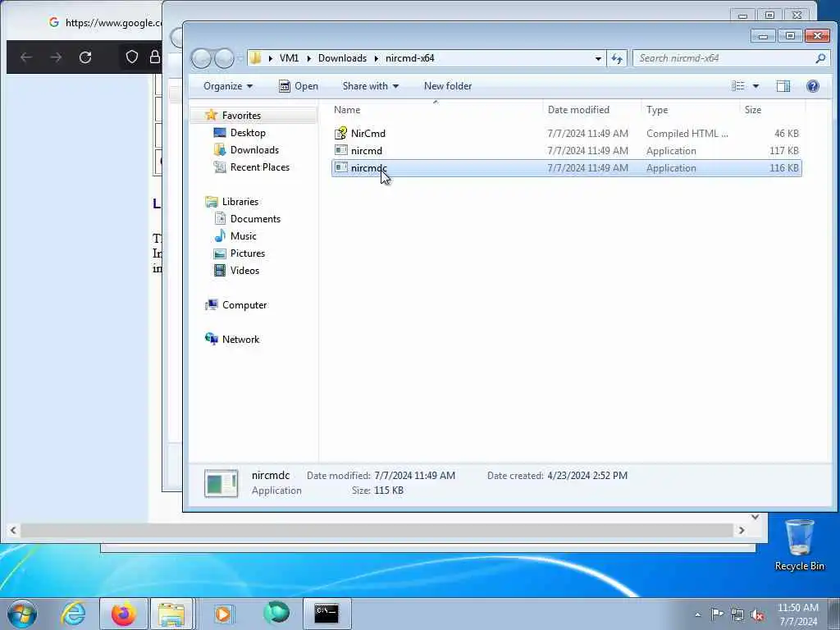Switch to Firefox from taskbar
Image resolution: width=840 pixels, height=630 pixels.
[x=124, y=614]
